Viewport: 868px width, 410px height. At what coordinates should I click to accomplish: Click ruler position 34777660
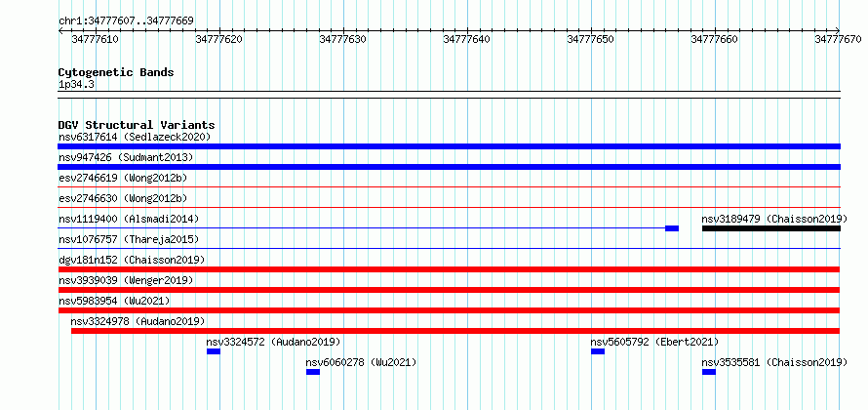coord(715,39)
